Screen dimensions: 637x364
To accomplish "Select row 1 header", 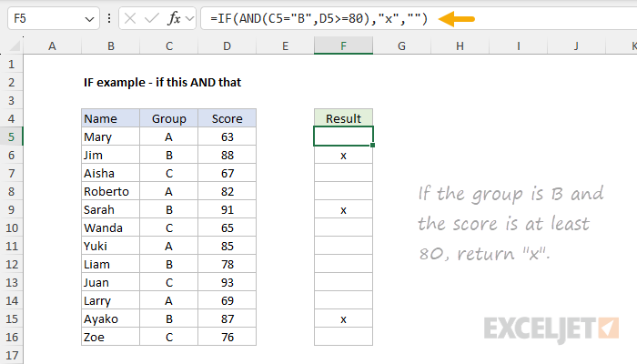I will 11,65.
